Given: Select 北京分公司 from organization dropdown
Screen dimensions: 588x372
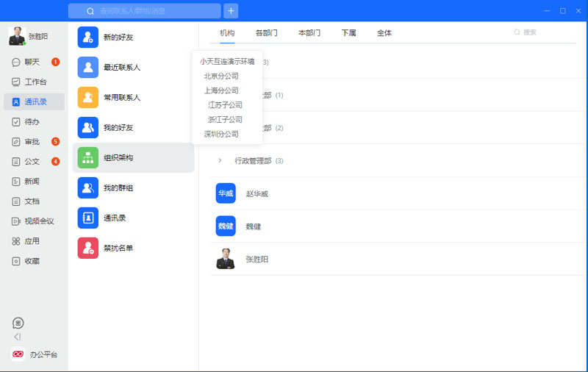Looking at the screenshot, I should (x=221, y=76).
